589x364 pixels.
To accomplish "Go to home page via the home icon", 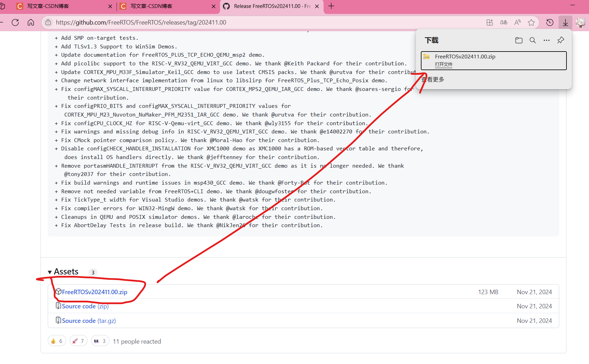I will pyautogui.click(x=31, y=22).
